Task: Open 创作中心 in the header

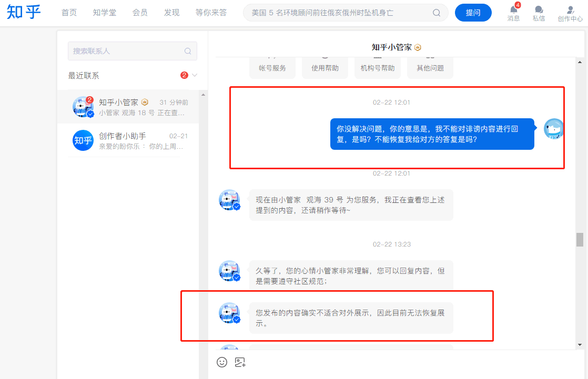Action: [570, 14]
